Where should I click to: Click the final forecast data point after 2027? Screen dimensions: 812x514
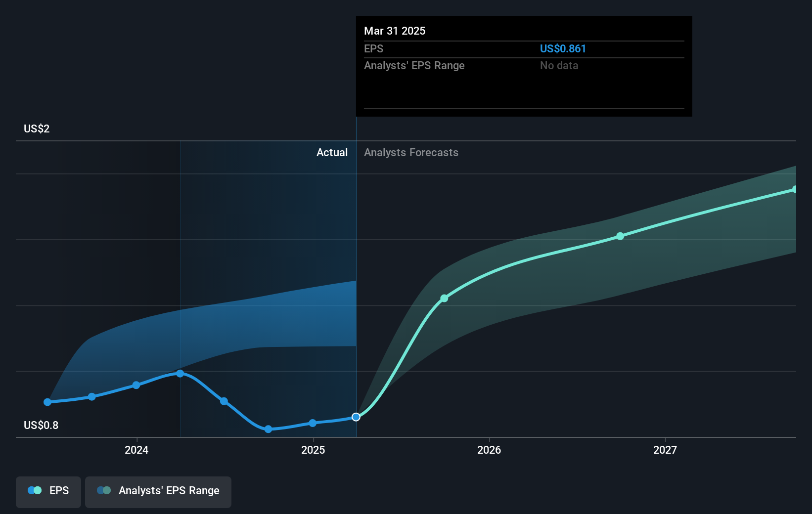point(795,189)
